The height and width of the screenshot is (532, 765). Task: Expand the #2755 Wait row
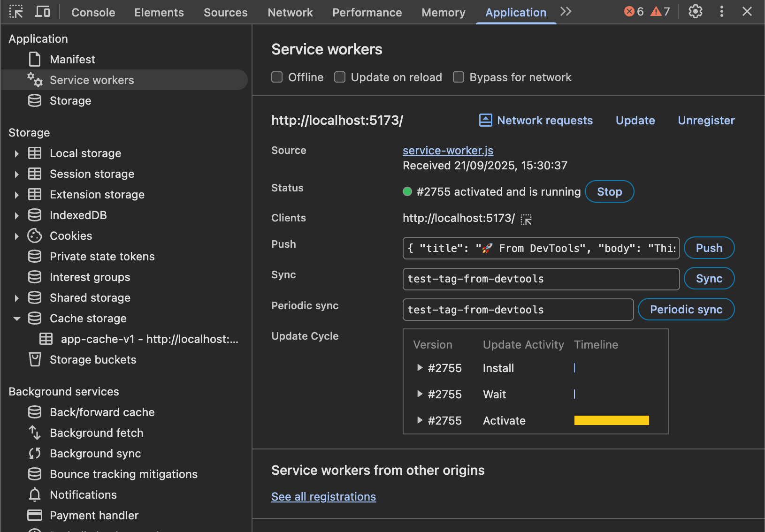(420, 394)
